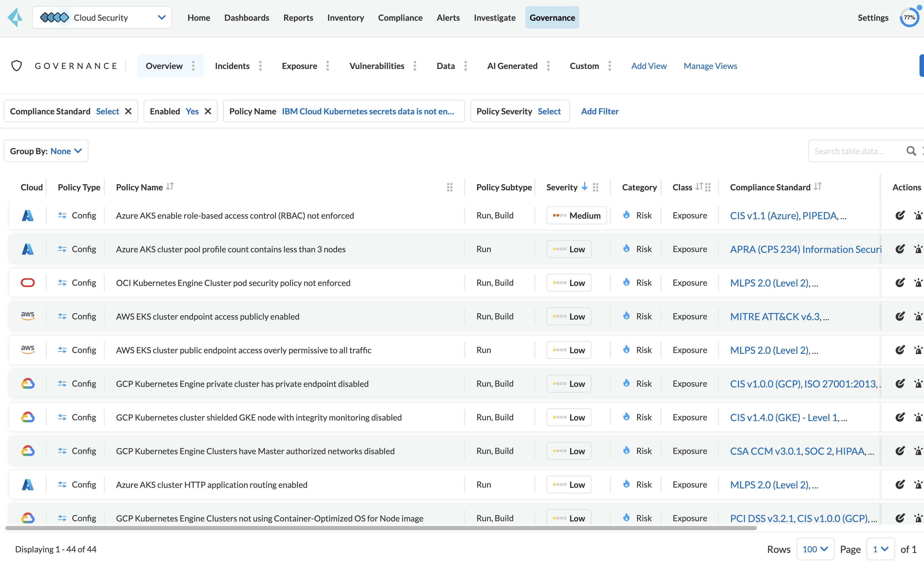Remove the Enabled Yes filter
The image size is (924, 577).
coord(208,111)
